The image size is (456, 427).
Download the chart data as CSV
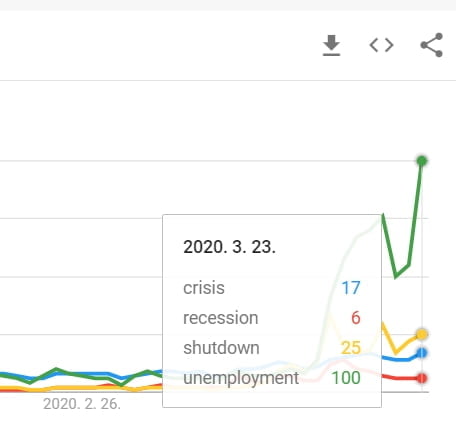pos(331,45)
